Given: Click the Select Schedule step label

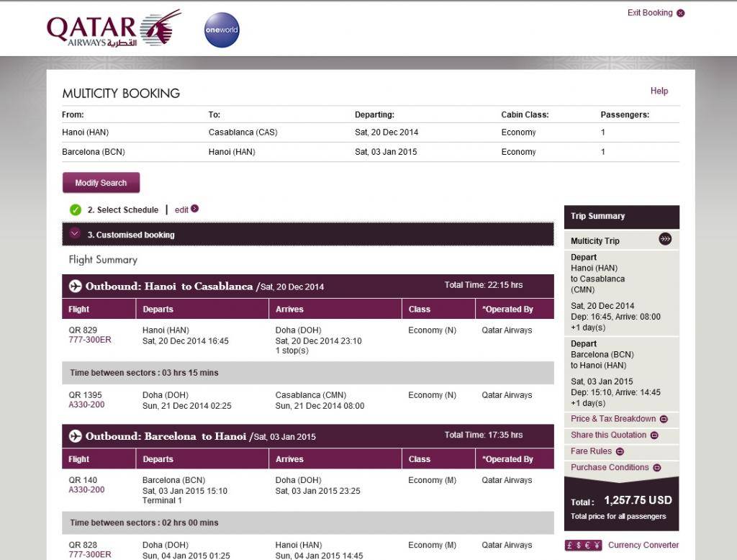Looking at the screenshot, I should pos(122,209).
